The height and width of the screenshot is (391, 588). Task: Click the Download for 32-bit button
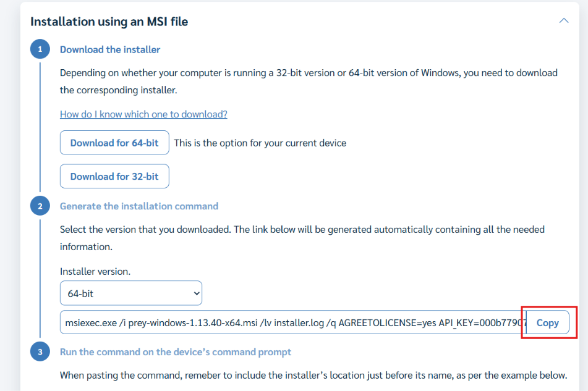(114, 176)
